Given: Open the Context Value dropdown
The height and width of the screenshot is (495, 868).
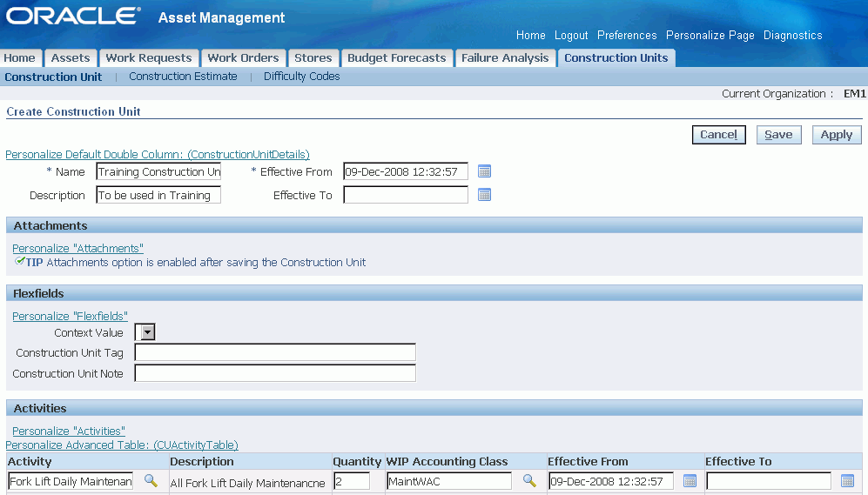Looking at the screenshot, I should click(145, 332).
